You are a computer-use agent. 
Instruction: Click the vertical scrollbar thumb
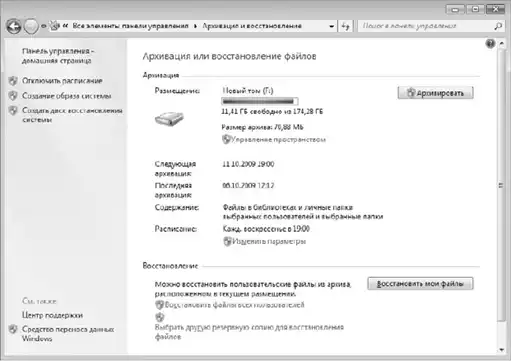pos(501,185)
